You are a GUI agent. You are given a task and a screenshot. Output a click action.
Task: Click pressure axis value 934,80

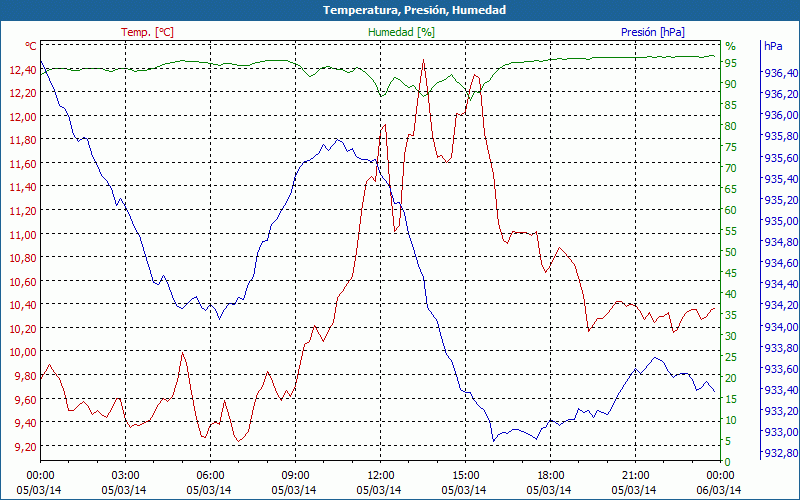780,242
